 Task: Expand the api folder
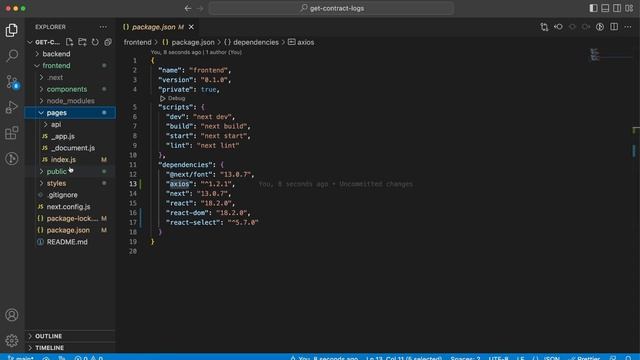pyautogui.click(x=70, y=124)
